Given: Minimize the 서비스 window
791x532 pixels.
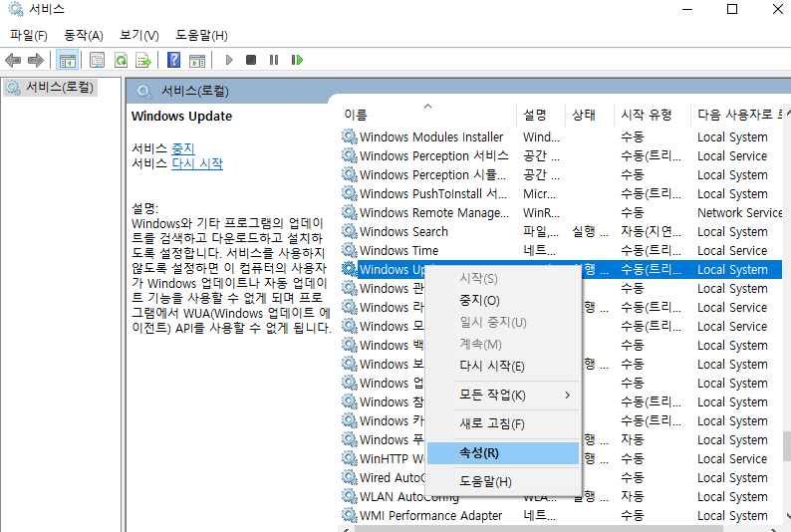Looking at the screenshot, I should coord(687,9).
